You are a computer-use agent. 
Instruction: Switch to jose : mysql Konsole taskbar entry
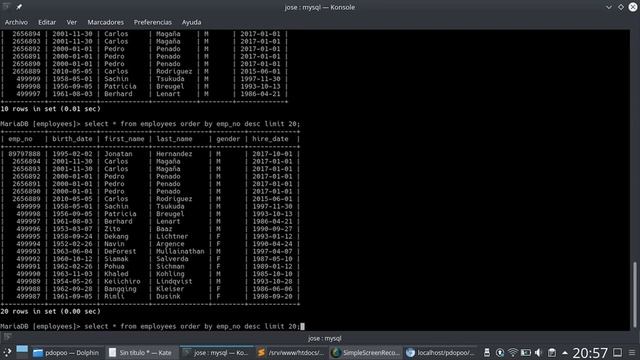click(216, 353)
